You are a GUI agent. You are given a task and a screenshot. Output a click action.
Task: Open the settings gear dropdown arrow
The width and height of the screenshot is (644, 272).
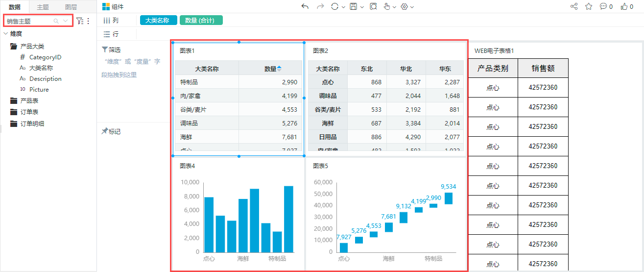click(412, 7)
